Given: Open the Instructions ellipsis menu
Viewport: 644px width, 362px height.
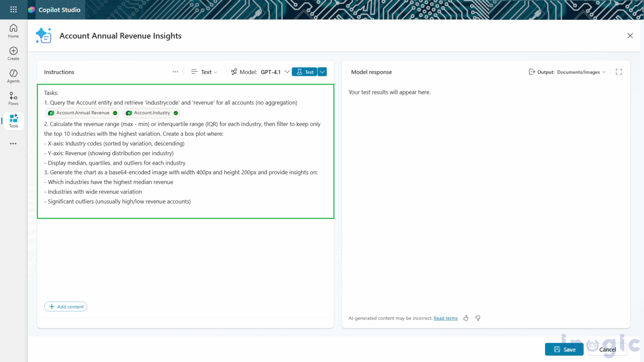Looking at the screenshot, I should (175, 72).
